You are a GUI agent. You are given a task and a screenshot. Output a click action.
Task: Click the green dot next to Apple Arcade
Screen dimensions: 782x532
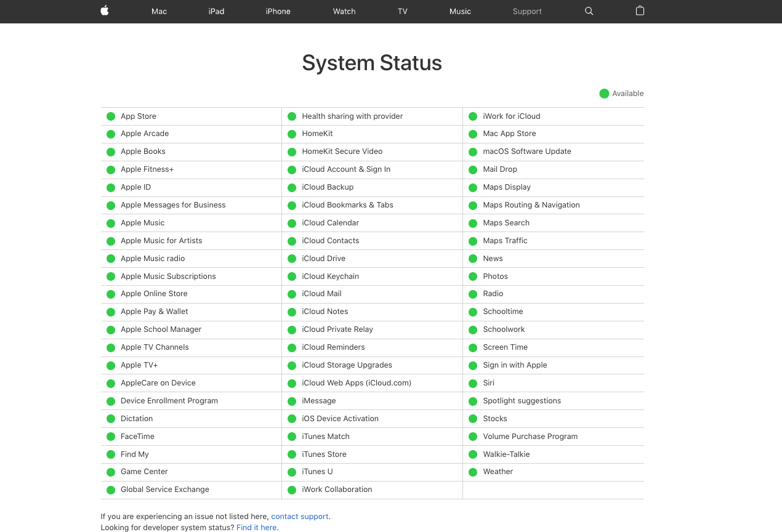click(111, 134)
